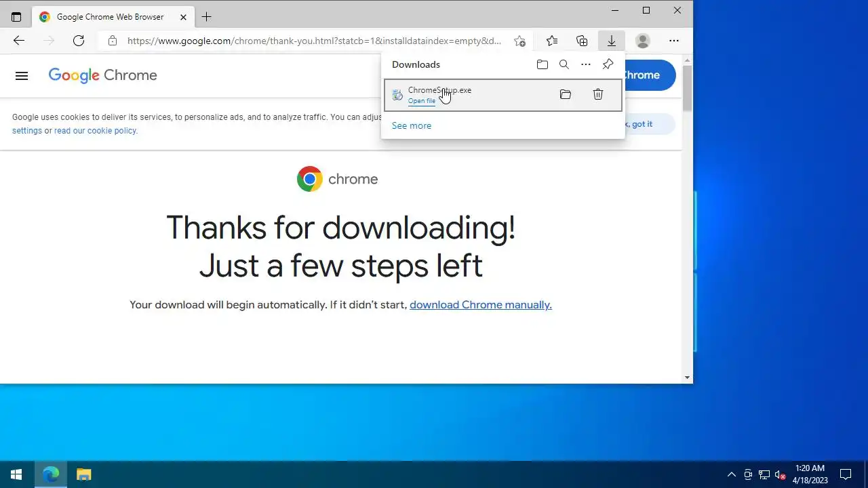The height and width of the screenshot is (488, 868).
Task: Open file link under ChromeSetup.exe
Action: 422,101
